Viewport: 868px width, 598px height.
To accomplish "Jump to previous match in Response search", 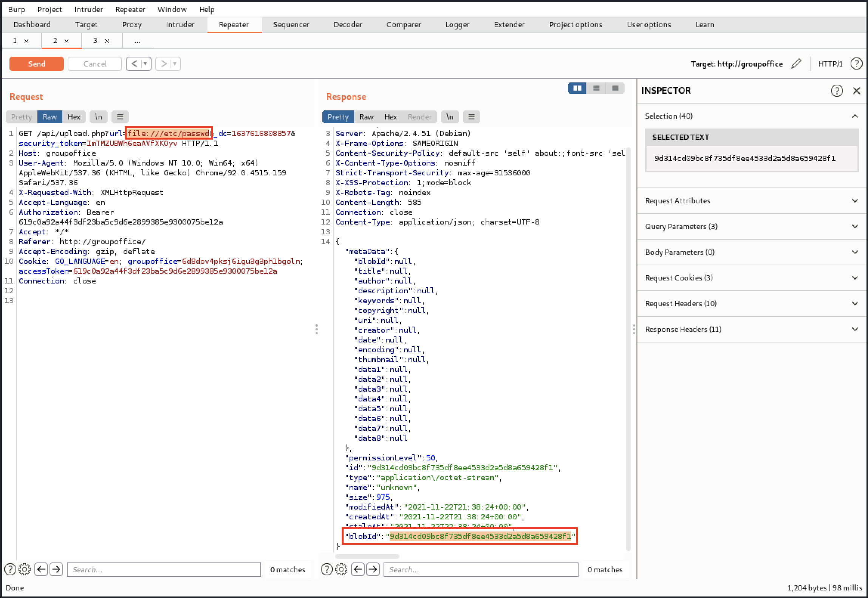I will [358, 569].
